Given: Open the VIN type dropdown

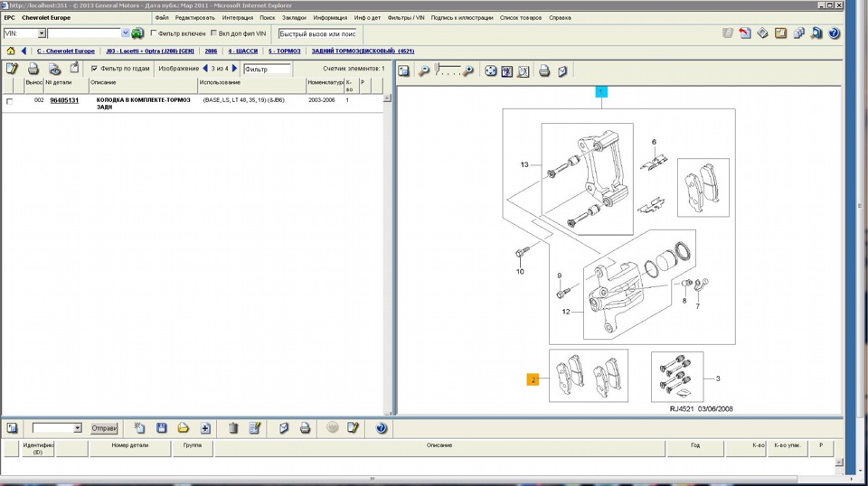Looking at the screenshot, I should [42, 33].
